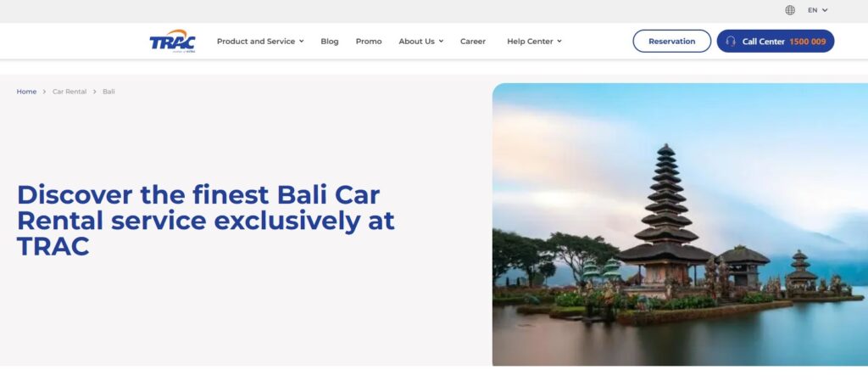Click the Bali Car Rental headline text

pos(206,220)
